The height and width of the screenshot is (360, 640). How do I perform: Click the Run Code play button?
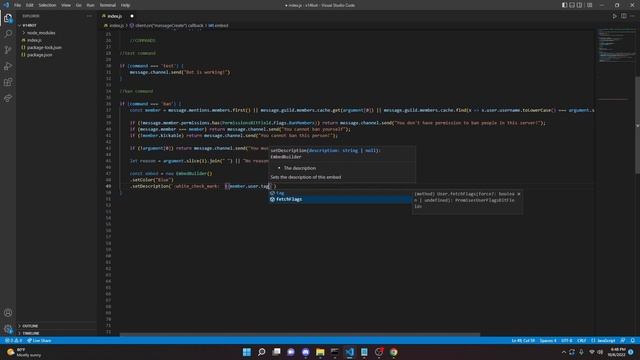coord(614,16)
